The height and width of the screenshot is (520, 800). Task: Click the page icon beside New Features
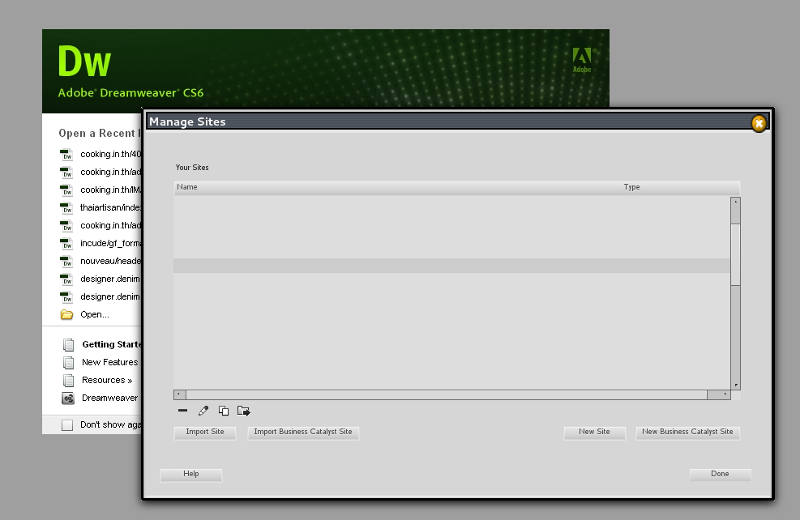click(x=68, y=362)
